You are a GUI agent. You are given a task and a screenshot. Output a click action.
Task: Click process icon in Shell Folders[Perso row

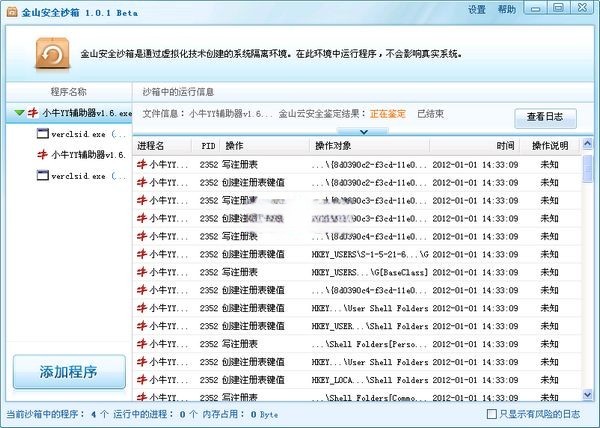tap(142, 344)
